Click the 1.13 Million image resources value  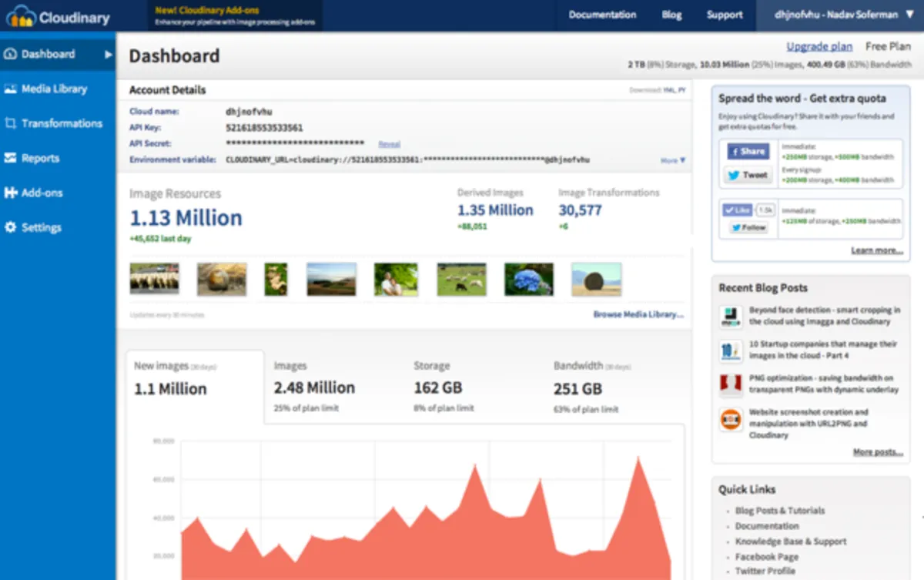pyautogui.click(x=186, y=218)
